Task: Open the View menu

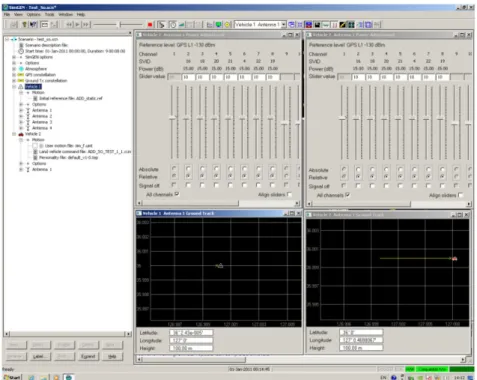Action: (18, 14)
